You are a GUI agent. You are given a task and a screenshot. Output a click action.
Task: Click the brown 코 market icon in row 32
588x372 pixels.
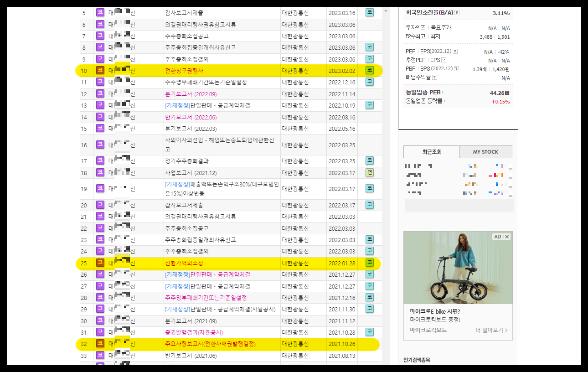[100, 343]
